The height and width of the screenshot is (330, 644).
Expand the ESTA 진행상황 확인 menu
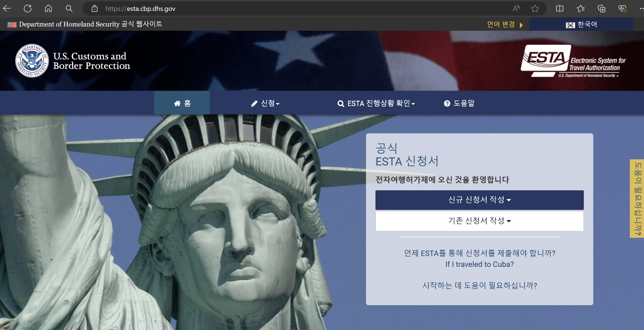coord(376,103)
